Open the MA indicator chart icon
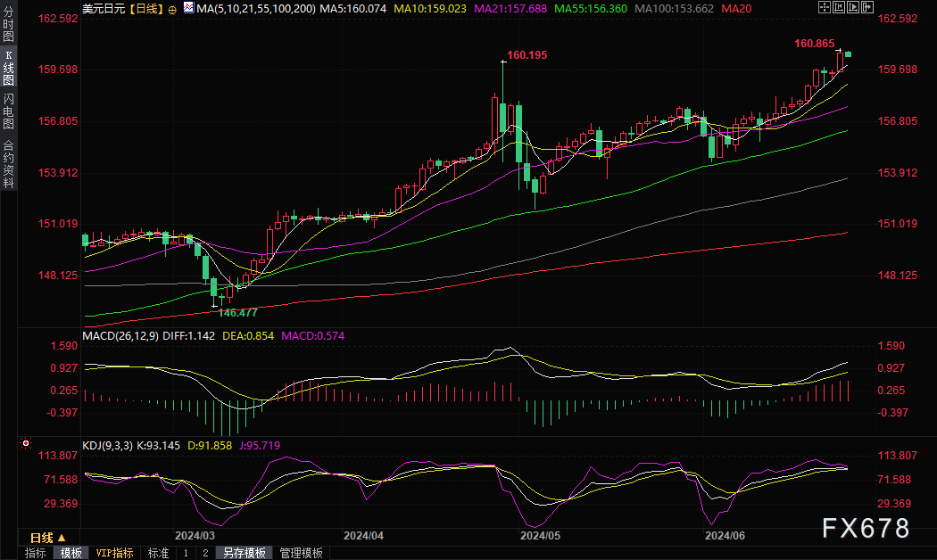This screenshot has width=937, height=560. coord(189,8)
